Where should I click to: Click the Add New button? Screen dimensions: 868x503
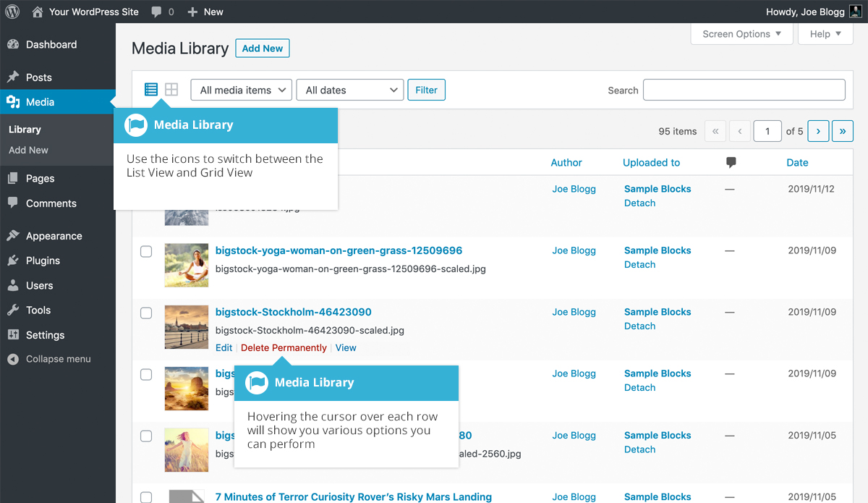pyautogui.click(x=263, y=48)
